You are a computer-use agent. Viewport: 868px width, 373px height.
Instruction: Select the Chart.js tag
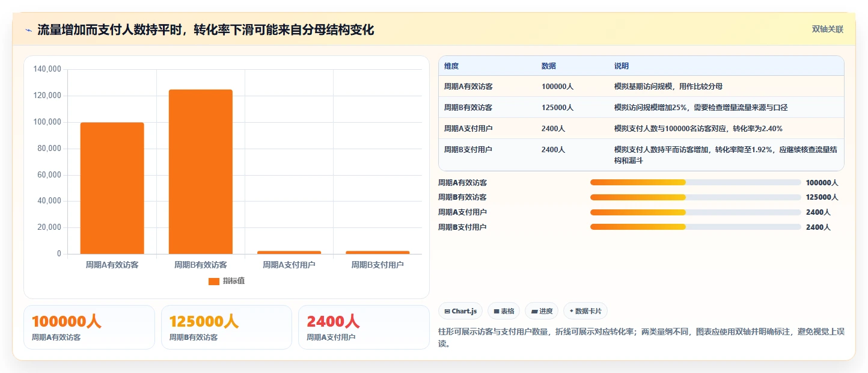(460, 311)
